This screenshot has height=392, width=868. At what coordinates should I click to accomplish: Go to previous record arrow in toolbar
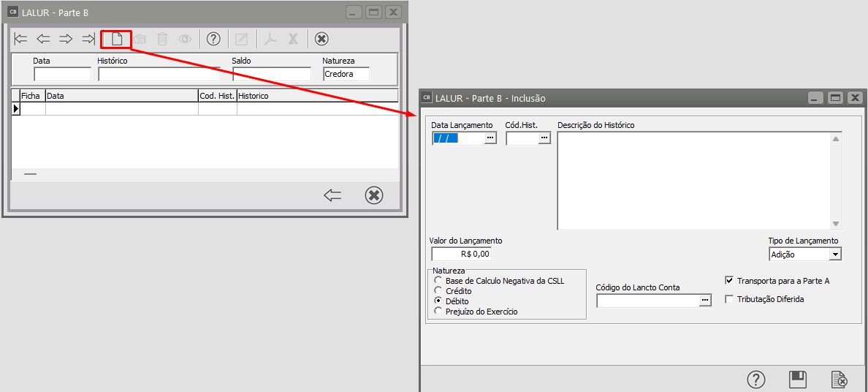coord(44,39)
